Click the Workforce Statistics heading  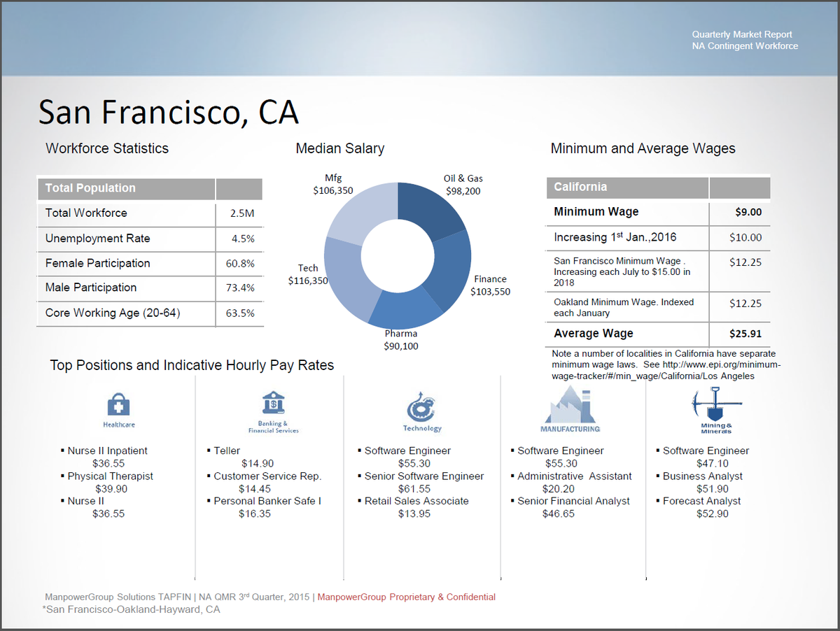[x=107, y=148]
